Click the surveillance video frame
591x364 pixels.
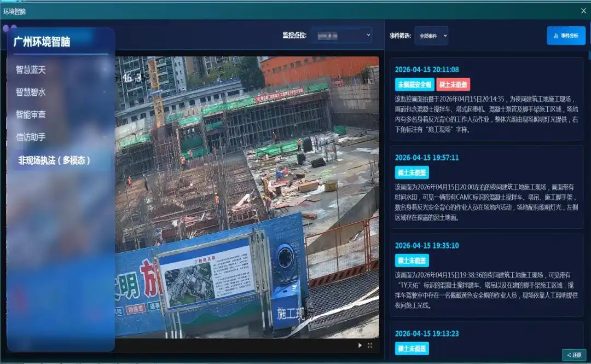pyautogui.click(x=247, y=197)
